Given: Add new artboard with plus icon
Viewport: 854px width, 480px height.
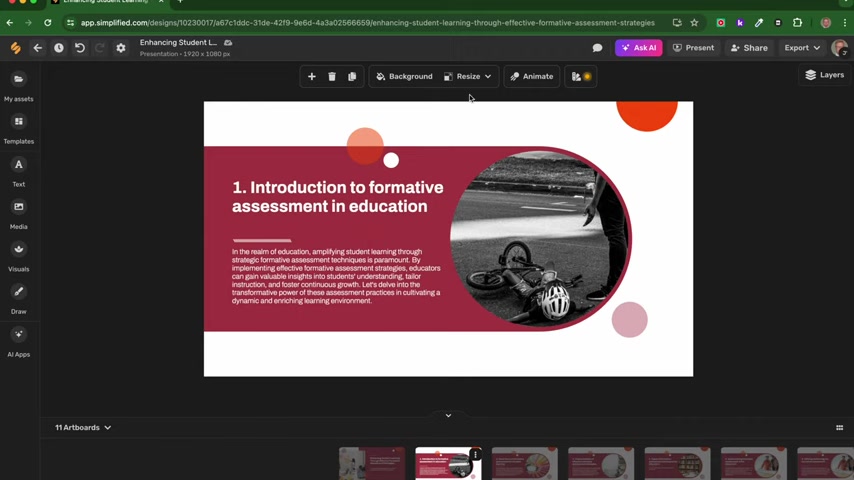Looking at the screenshot, I should (x=312, y=76).
